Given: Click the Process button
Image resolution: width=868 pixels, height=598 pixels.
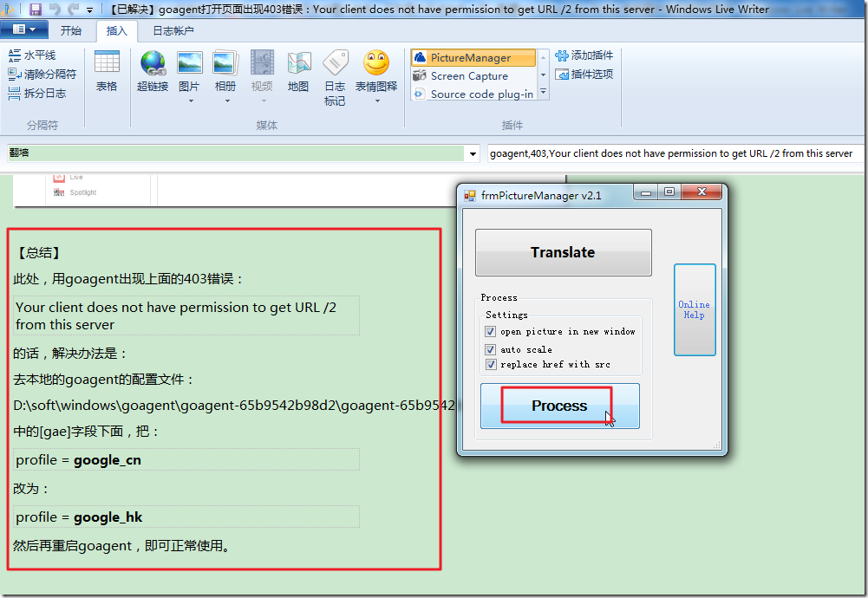Looking at the screenshot, I should [x=559, y=406].
